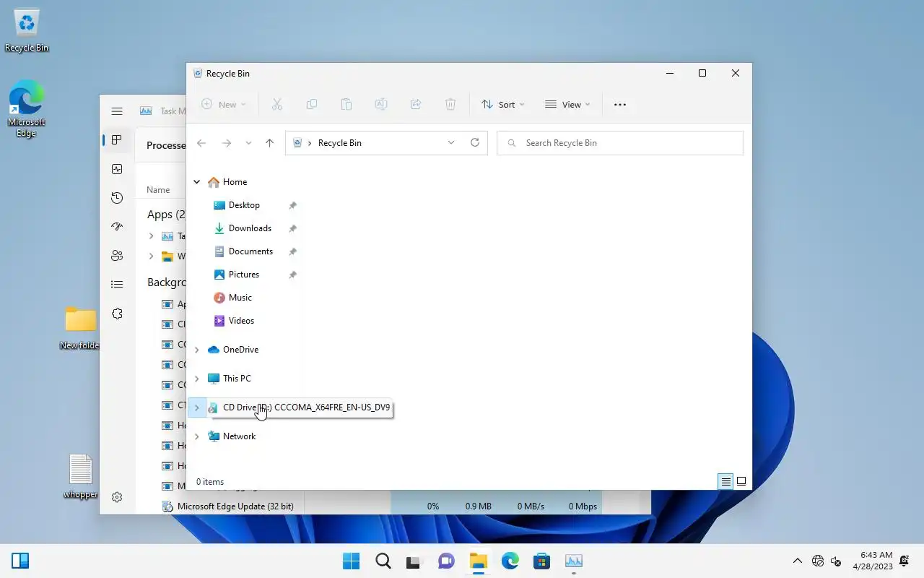Select Documents in navigation pane
Screen dimensions: 924x578
click(250, 251)
